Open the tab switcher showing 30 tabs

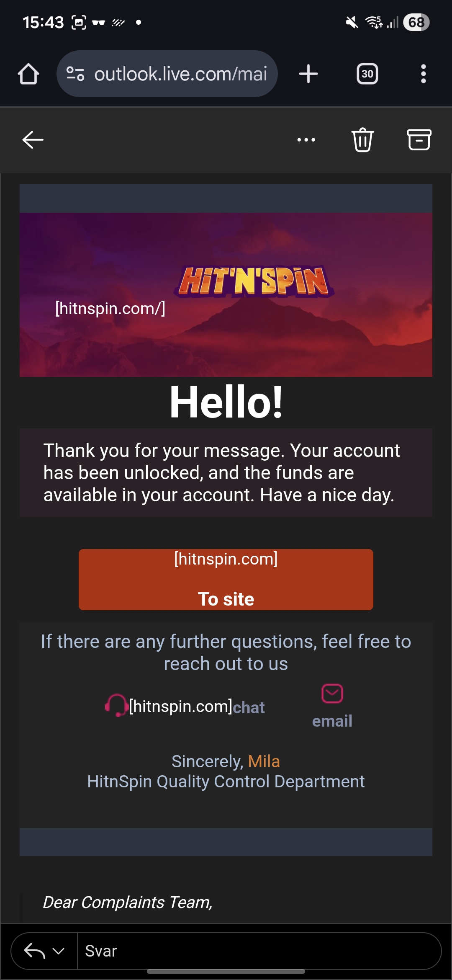point(367,74)
